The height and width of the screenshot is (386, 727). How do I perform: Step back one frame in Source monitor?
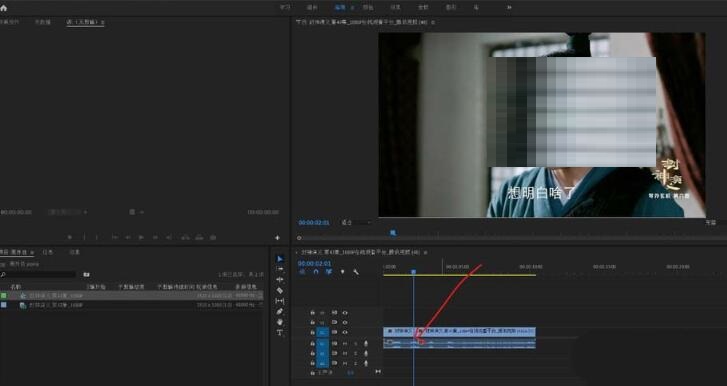click(x=128, y=237)
